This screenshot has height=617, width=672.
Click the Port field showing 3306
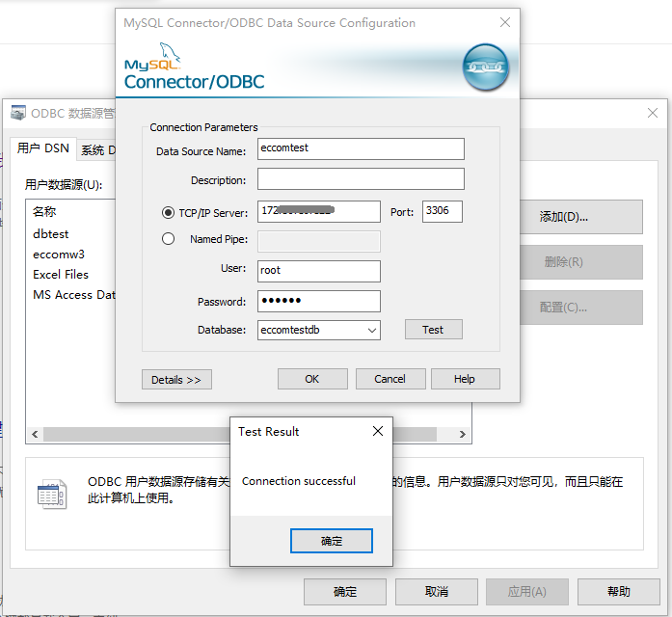[x=443, y=211]
